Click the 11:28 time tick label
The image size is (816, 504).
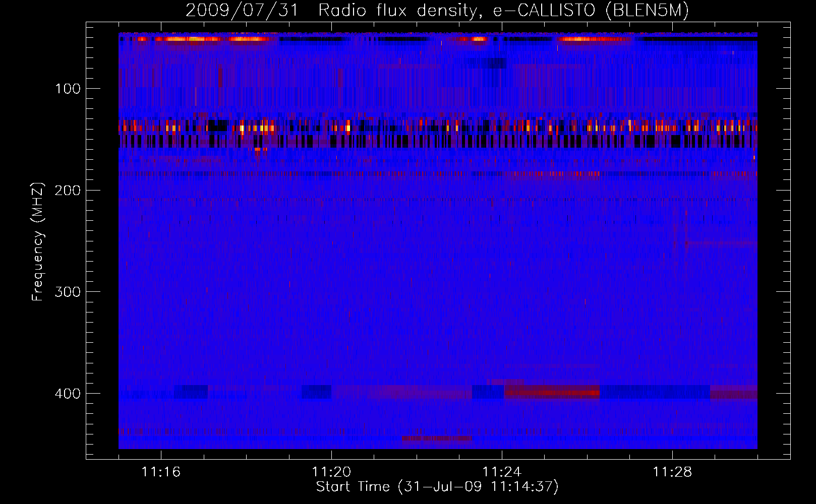click(672, 472)
